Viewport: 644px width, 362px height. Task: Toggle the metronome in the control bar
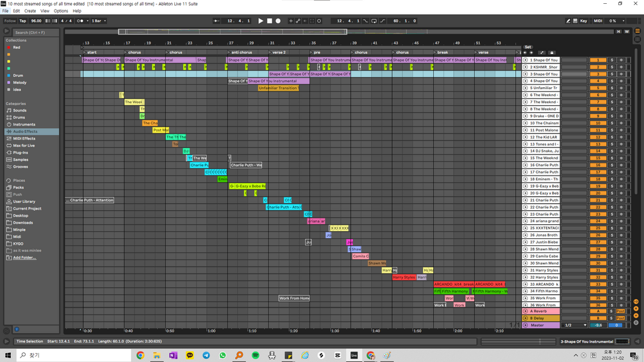pos(81,21)
